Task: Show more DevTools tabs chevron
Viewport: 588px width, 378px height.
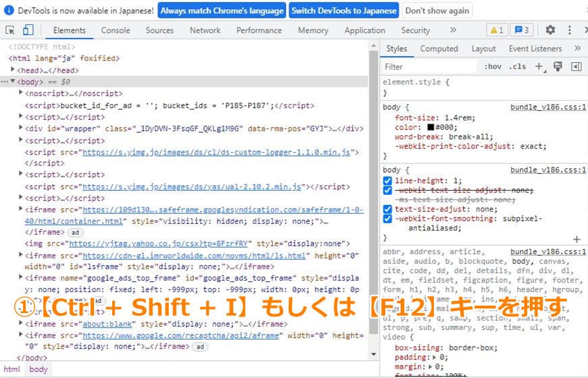Action: (453, 30)
